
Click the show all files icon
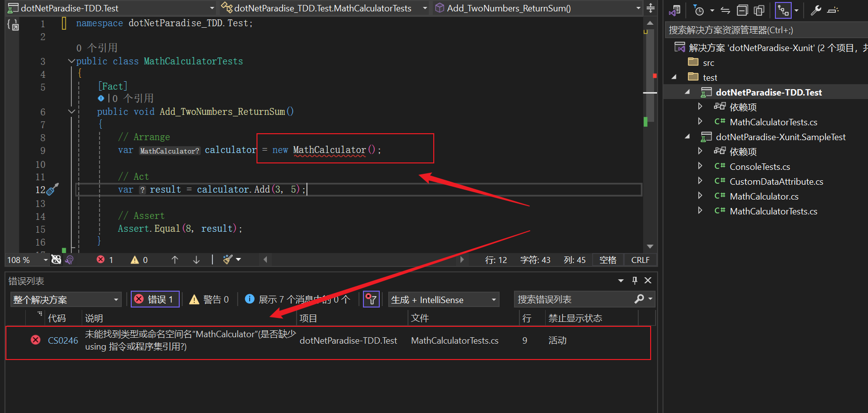click(x=759, y=10)
